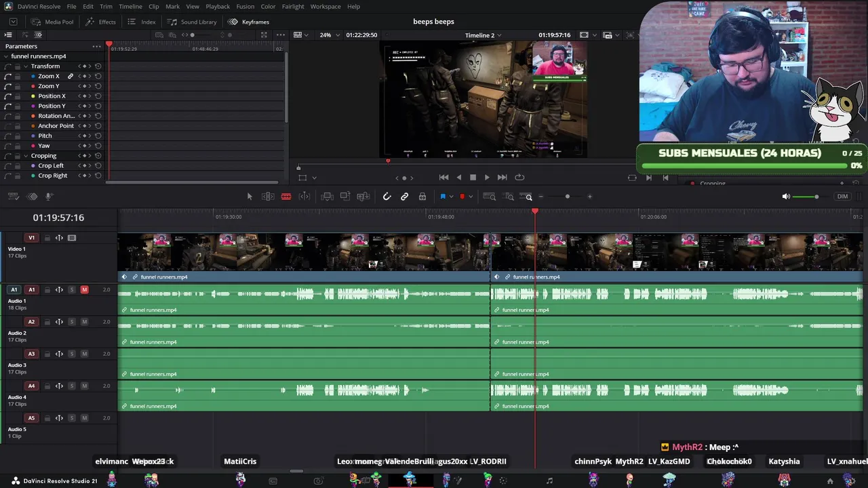The width and height of the screenshot is (868, 488).
Task: Lock the Video 1 track
Action: click(x=47, y=238)
